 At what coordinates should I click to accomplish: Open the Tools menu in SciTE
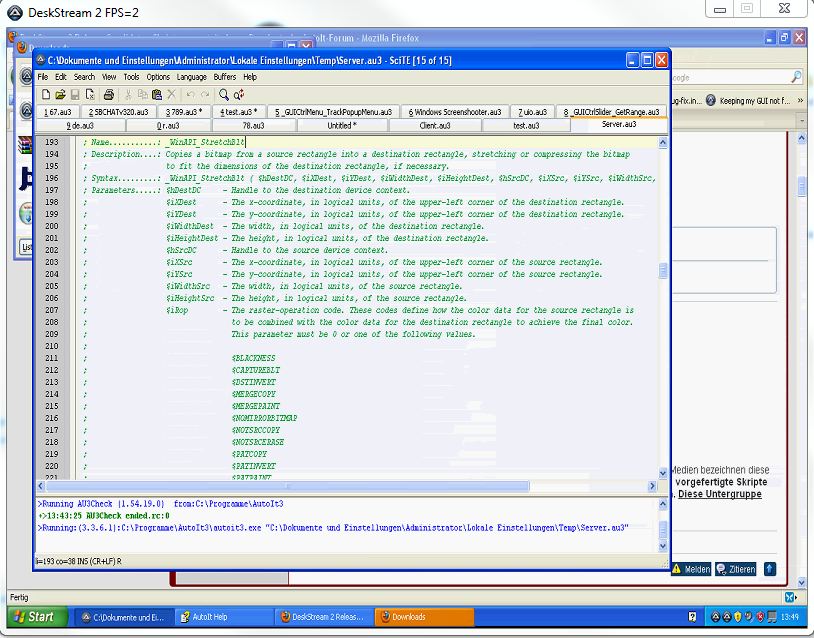[x=131, y=77]
